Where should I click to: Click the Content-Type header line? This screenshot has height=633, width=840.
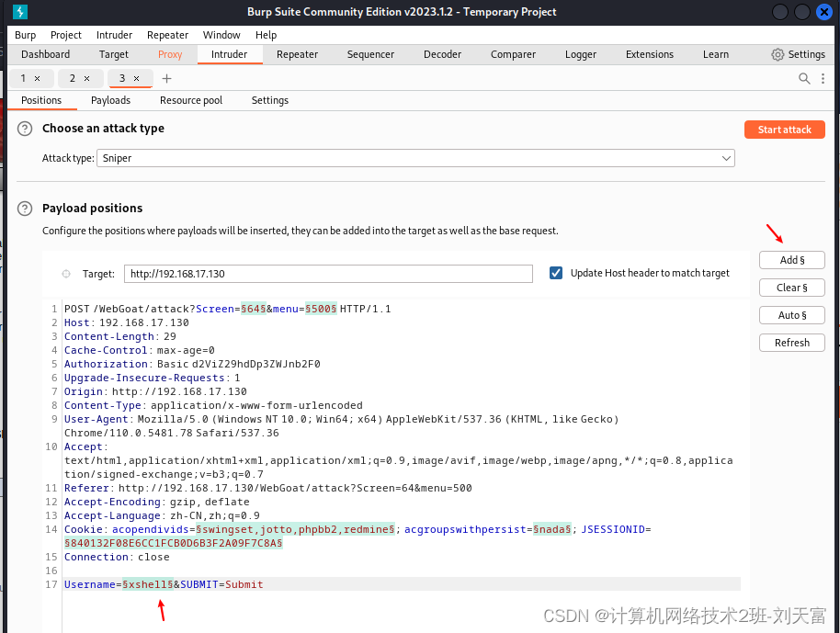213,405
